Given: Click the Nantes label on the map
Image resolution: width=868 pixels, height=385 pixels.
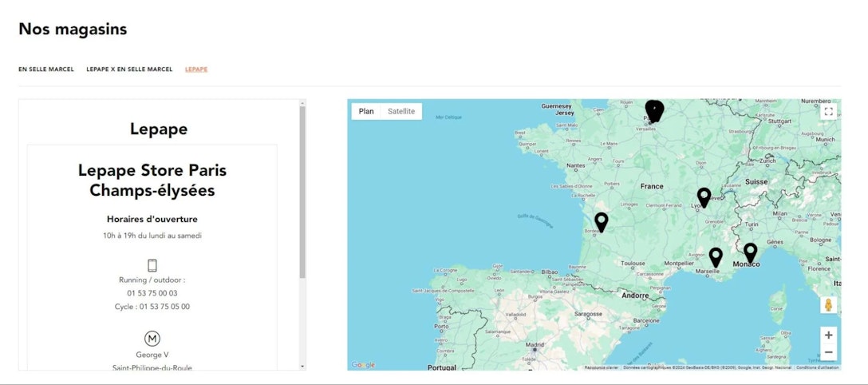Looking at the screenshot, I should pos(576,165).
